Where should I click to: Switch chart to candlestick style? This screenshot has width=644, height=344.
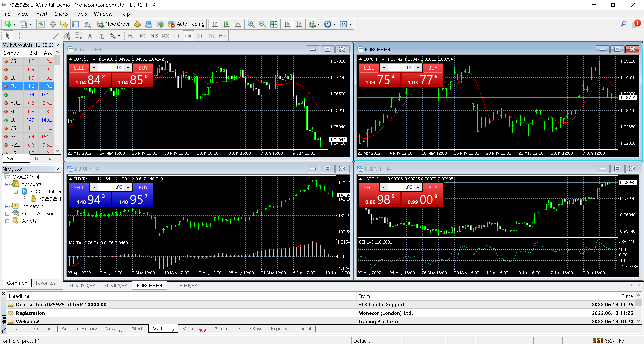227,24
